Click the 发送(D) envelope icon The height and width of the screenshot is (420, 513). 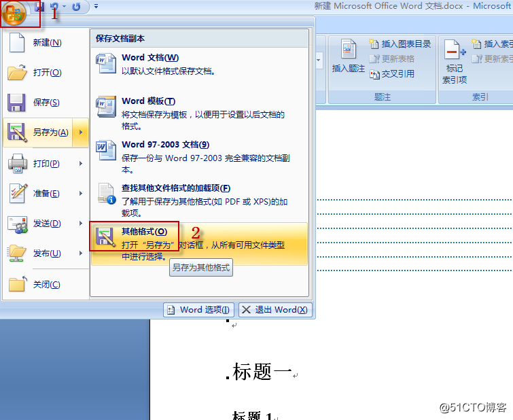(18, 224)
